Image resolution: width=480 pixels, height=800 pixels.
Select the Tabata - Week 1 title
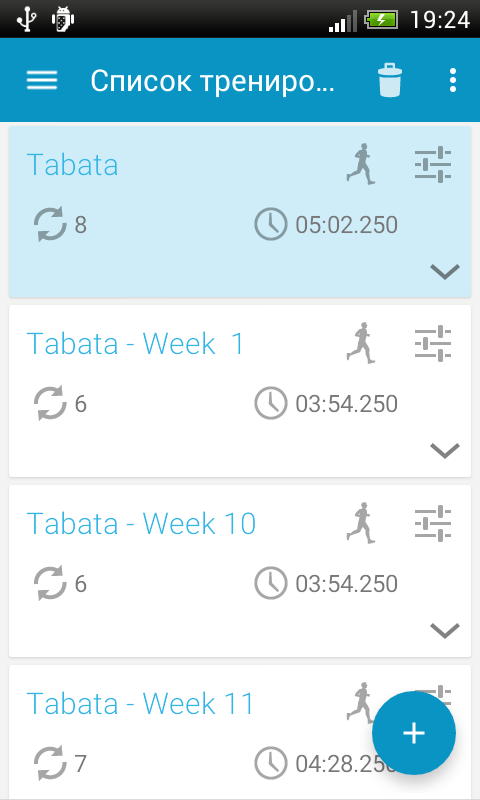pos(136,343)
